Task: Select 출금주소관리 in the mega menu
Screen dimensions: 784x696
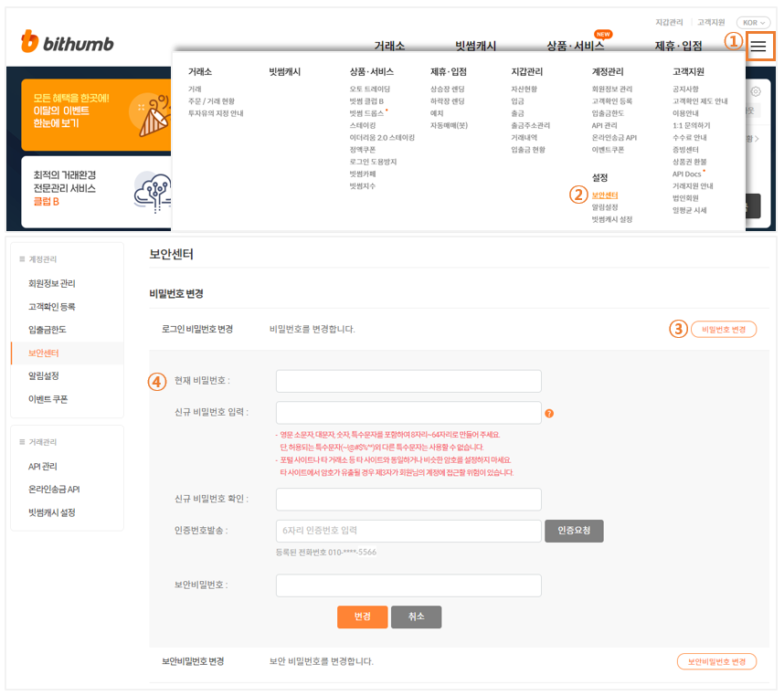Action: click(x=531, y=125)
